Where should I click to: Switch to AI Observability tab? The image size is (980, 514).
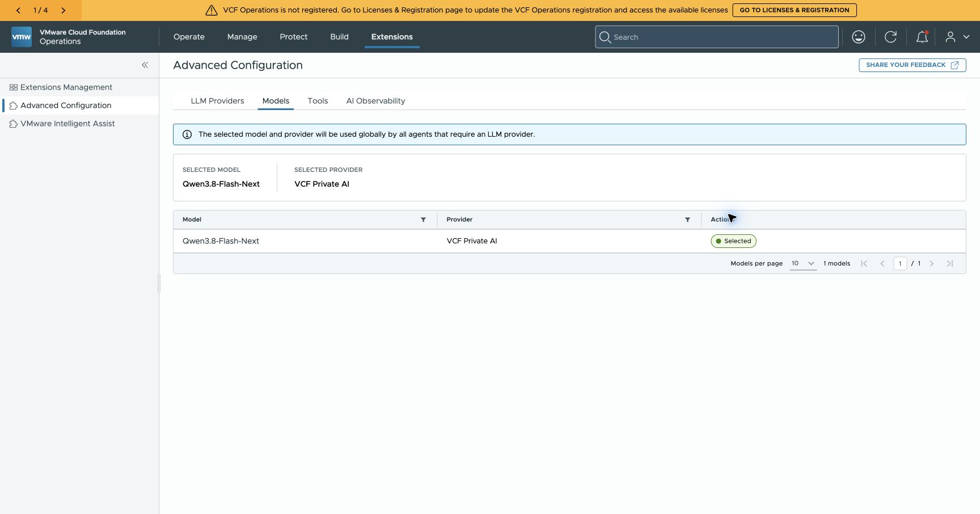375,101
